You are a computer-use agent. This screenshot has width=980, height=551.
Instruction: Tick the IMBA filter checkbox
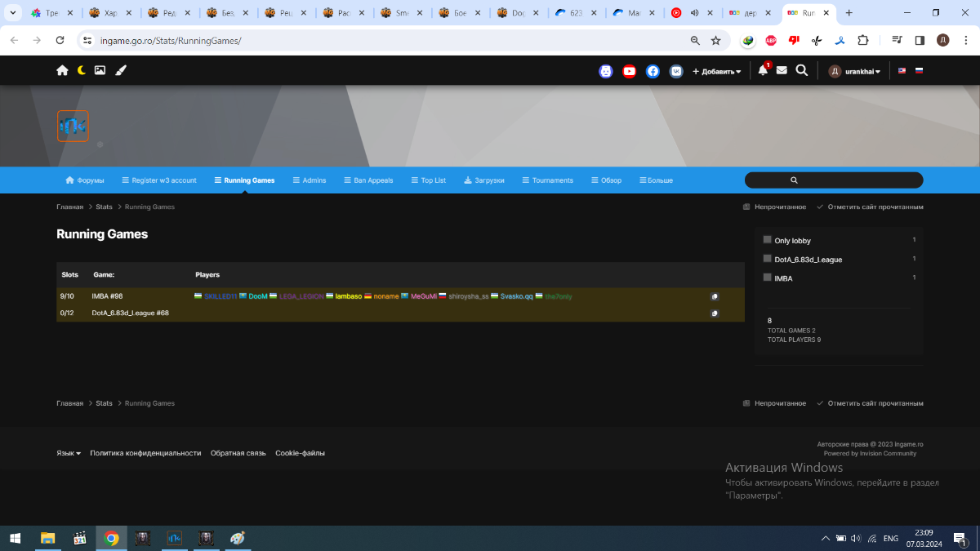[768, 278]
